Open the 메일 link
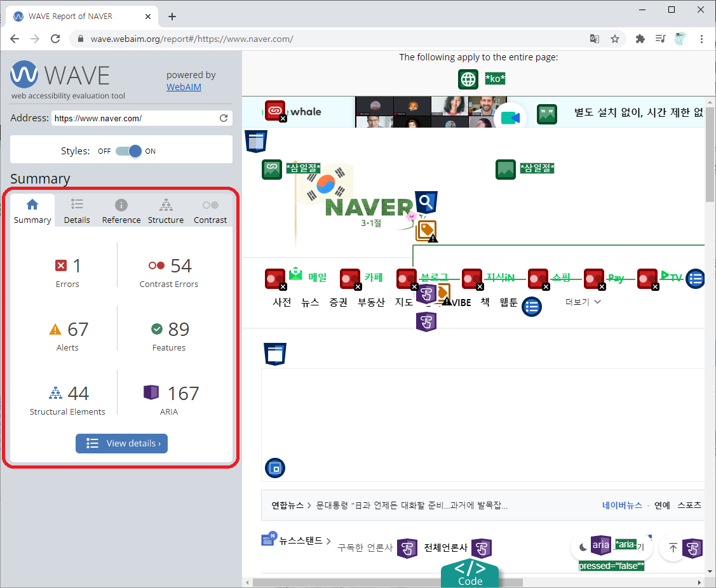 [318, 277]
